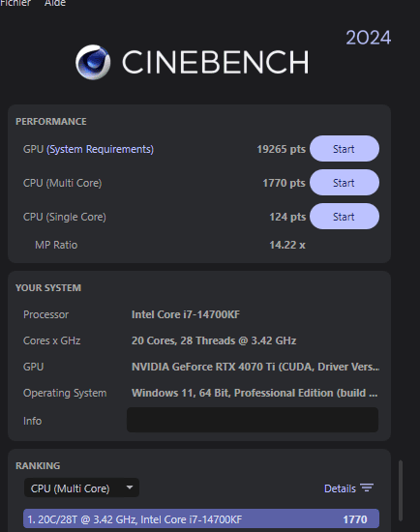The image size is (420, 532).
Task: Click the 20 Cores, 28 Threads value
Action: tap(214, 340)
